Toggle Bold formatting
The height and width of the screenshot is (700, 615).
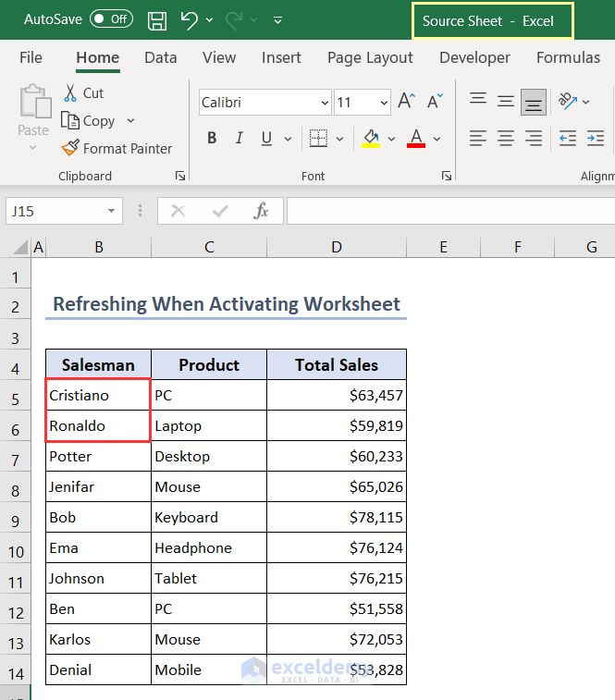tap(212, 139)
